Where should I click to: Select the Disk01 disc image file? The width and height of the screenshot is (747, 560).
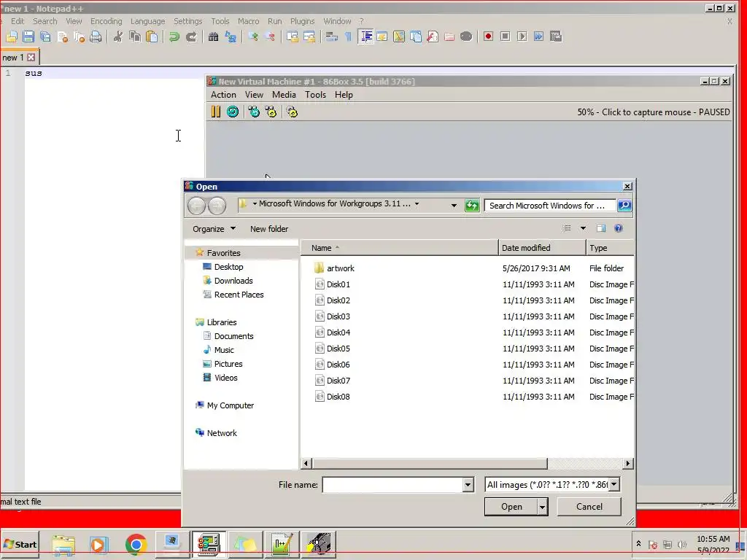338,285
